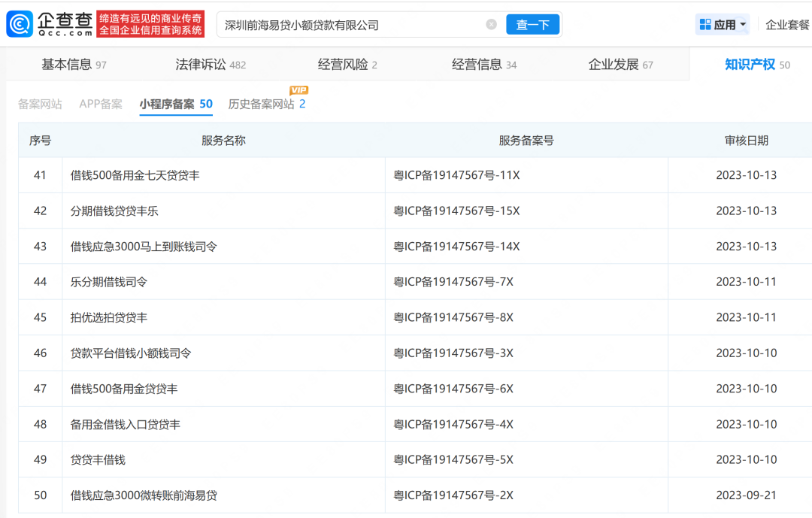Image resolution: width=812 pixels, height=518 pixels.
Task: Select service name 备用金借钱入口贷贷丰
Action: [126, 425]
